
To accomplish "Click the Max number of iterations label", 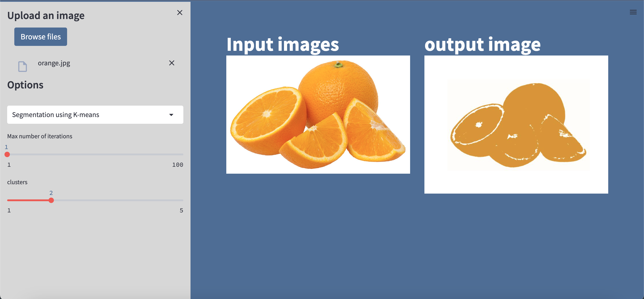I will pos(40,136).
